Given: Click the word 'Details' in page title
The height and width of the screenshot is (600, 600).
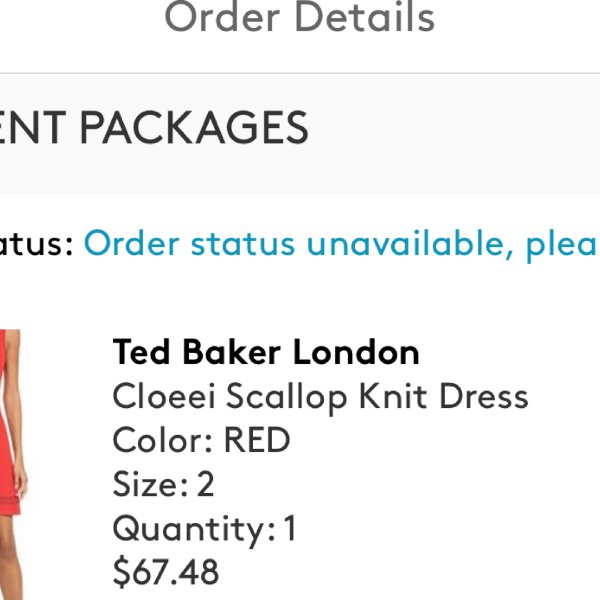Looking at the screenshot, I should coord(365,16).
